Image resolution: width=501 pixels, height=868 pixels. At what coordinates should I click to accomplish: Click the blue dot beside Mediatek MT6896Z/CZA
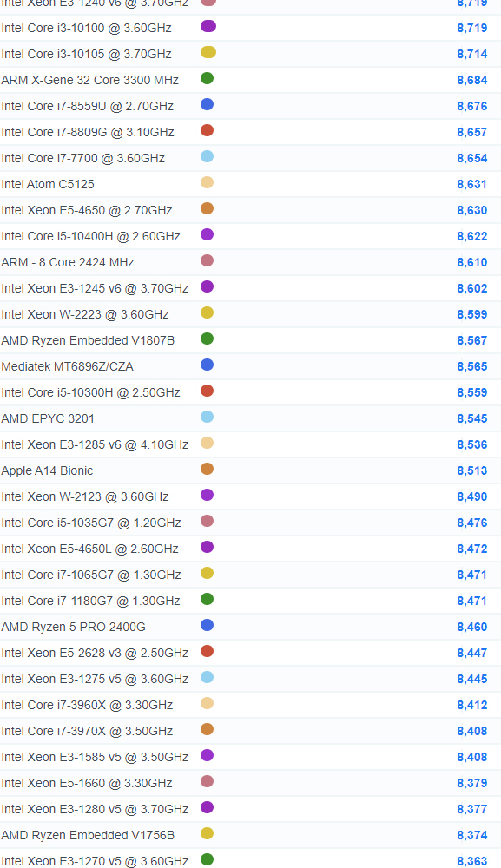coord(207,365)
